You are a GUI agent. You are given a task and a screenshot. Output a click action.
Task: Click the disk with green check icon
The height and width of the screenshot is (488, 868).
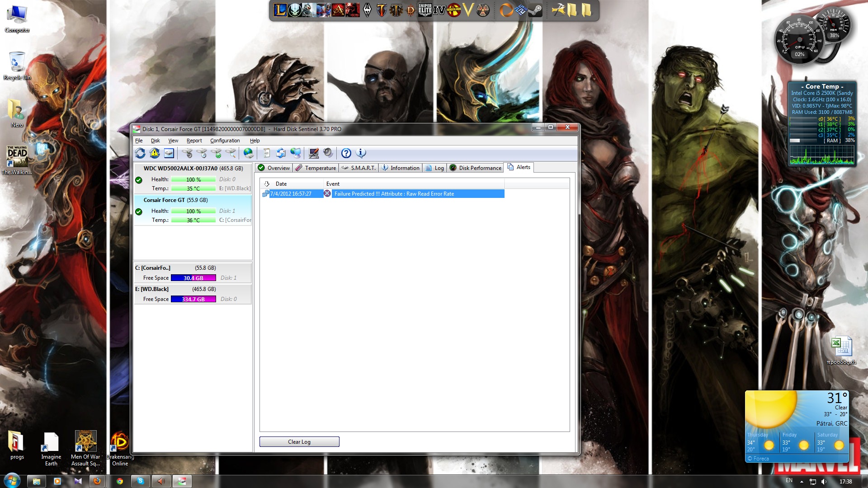[216, 153]
